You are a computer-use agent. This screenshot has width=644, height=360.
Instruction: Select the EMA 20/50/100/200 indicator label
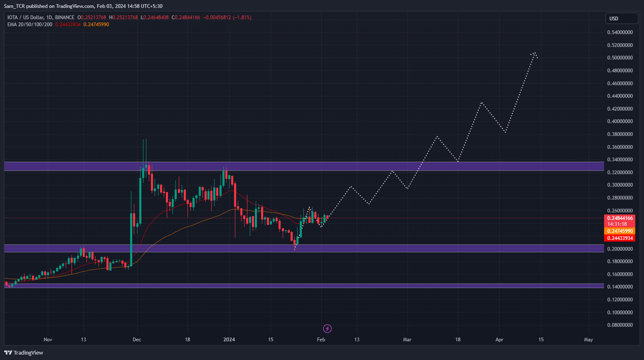point(30,25)
